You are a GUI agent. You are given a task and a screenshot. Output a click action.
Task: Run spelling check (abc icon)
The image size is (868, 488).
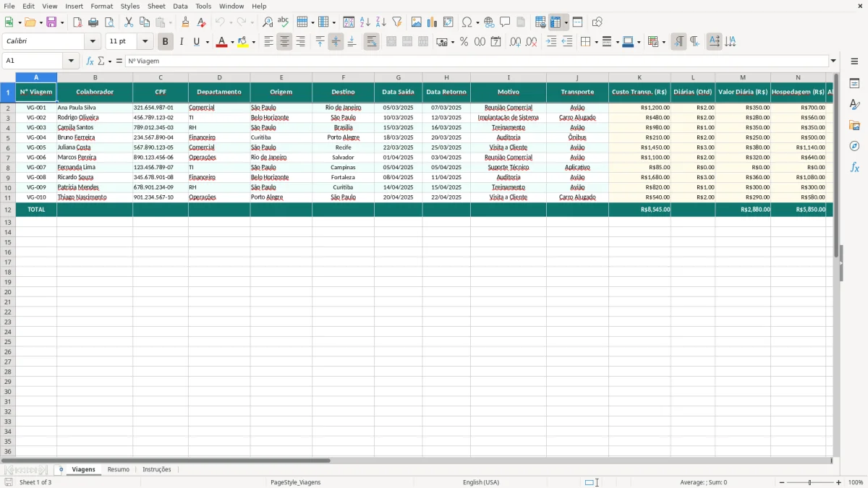(284, 22)
